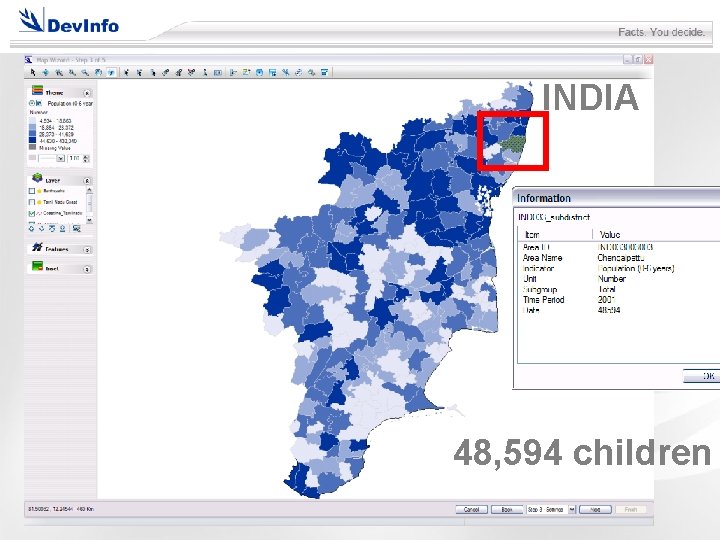Click the Map Wizard title bar icon
Screen dimensions: 720x540
[28, 60]
